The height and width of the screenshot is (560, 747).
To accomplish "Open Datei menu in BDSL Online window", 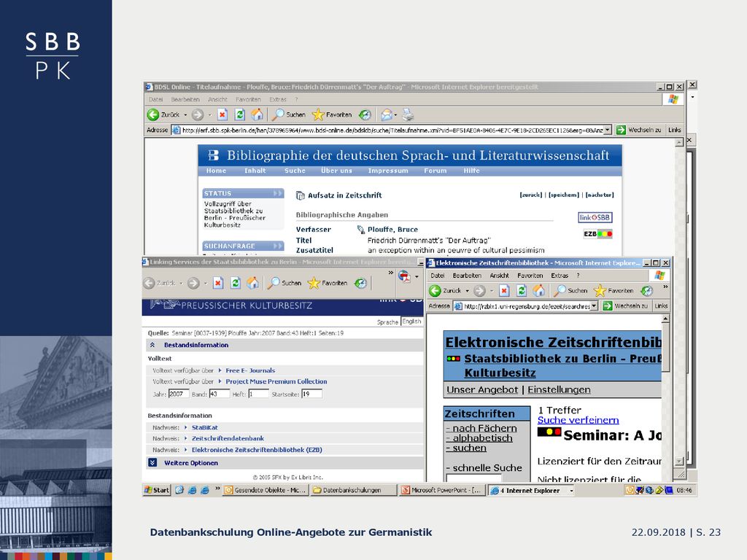I will pyautogui.click(x=155, y=99).
